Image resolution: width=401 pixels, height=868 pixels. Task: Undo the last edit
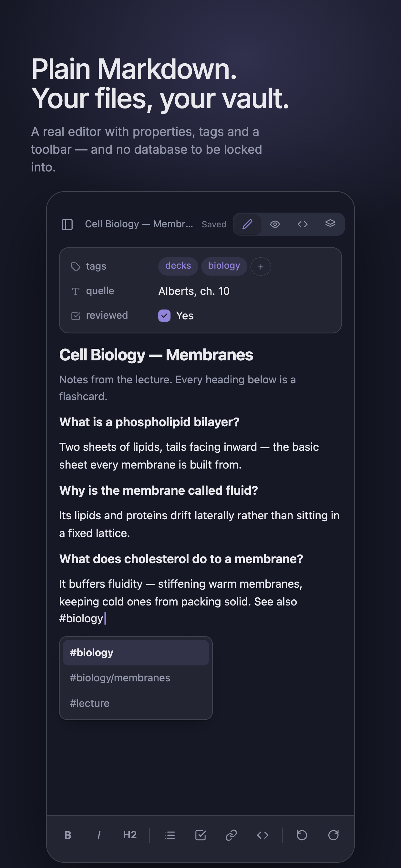click(x=302, y=835)
